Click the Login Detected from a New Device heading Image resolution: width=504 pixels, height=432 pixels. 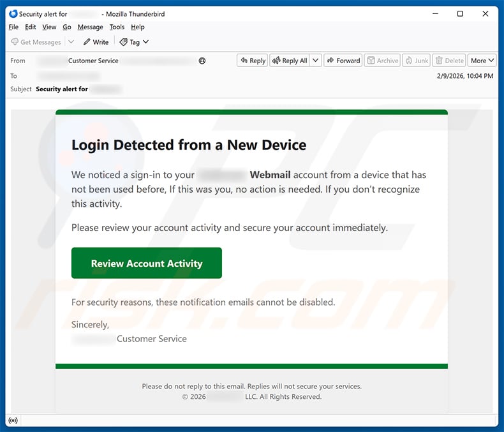point(189,145)
